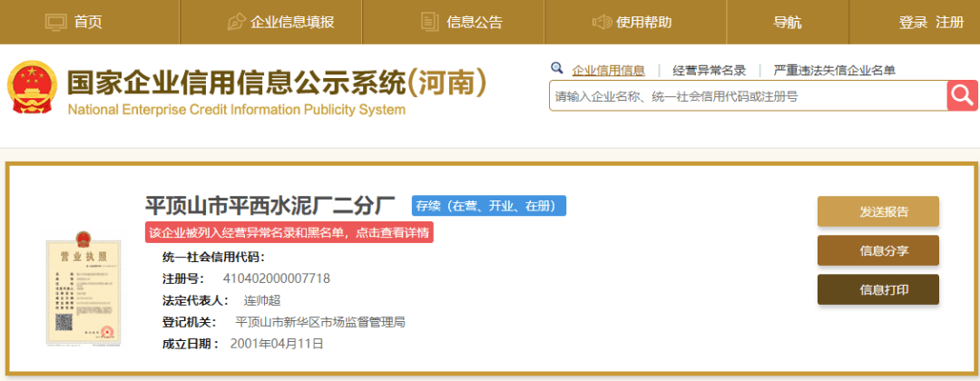Click the pencil icon beside 企业信息填报
The image size is (980, 381).
(236, 22)
